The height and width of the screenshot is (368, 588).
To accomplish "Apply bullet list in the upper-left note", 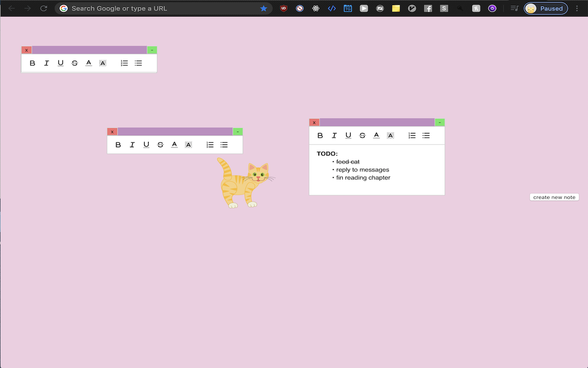I will tap(138, 63).
